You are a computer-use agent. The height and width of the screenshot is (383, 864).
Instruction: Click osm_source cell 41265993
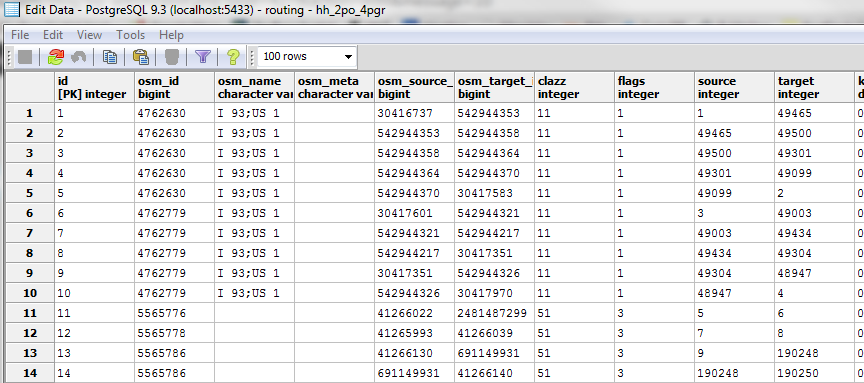(414, 333)
